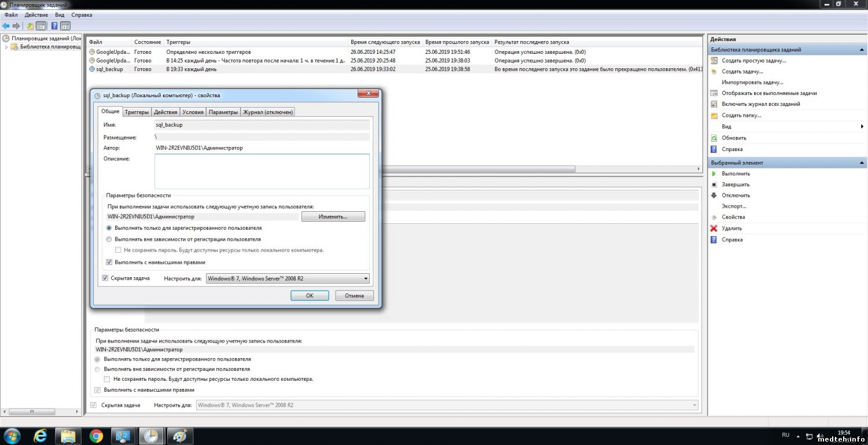Click the red Удалить delete icon
Screen dimensions: 868x445
(x=714, y=229)
